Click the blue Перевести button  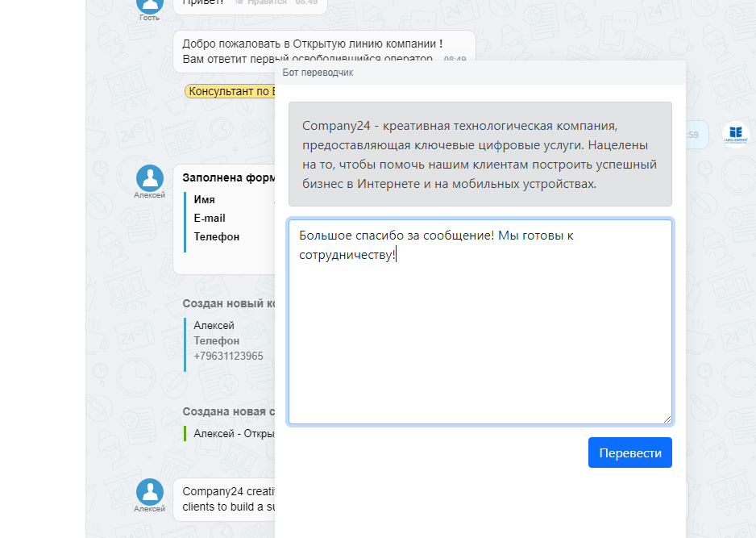[x=629, y=453]
